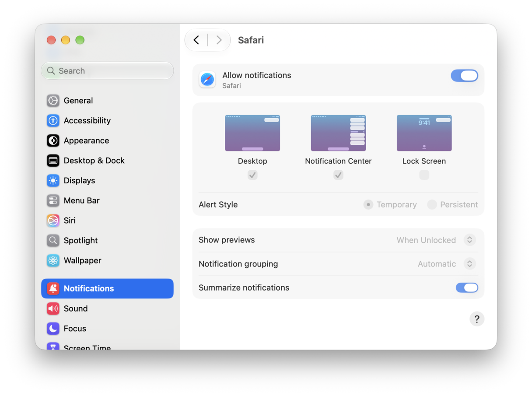Click the Siri icon in sidebar

point(53,221)
